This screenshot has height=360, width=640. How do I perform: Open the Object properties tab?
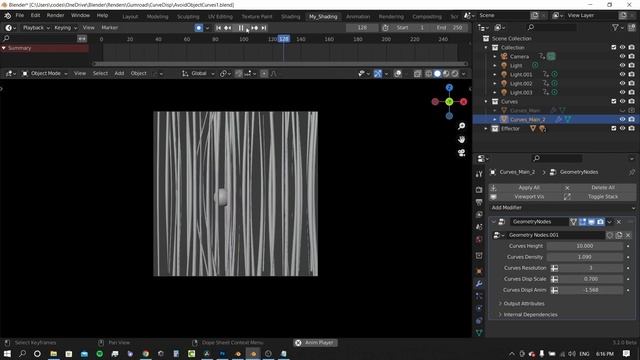point(479,271)
